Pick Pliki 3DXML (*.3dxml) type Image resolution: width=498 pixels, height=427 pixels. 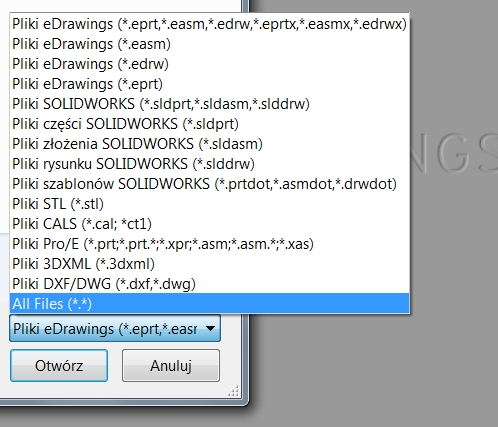(210, 264)
